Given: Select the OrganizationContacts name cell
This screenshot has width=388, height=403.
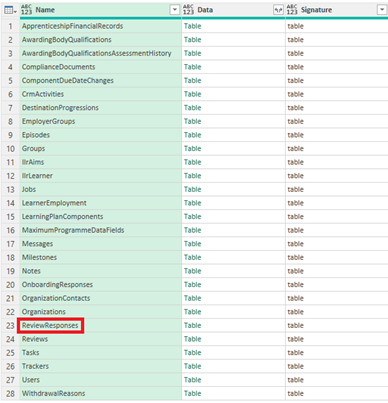Looking at the screenshot, I should click(x=101, y=298).
